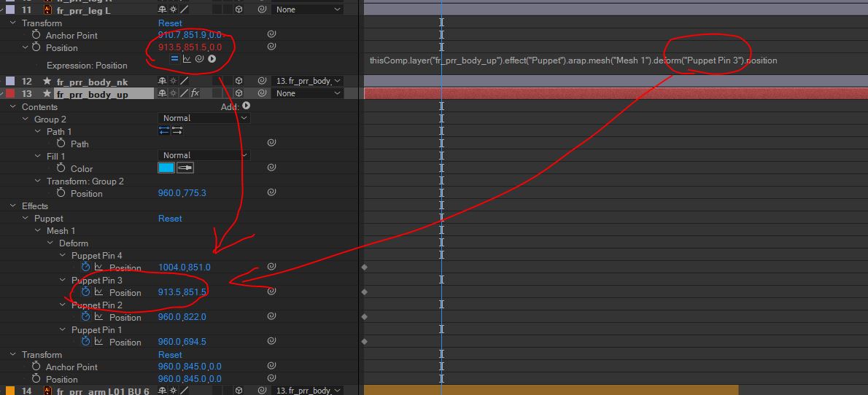The image size is (868, 395).
Task: Collapse the Effects group
Action: click(12, 206)
